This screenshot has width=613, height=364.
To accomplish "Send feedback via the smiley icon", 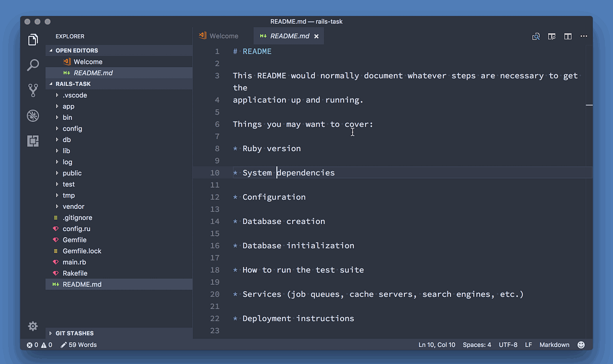I will coord(581,345).
